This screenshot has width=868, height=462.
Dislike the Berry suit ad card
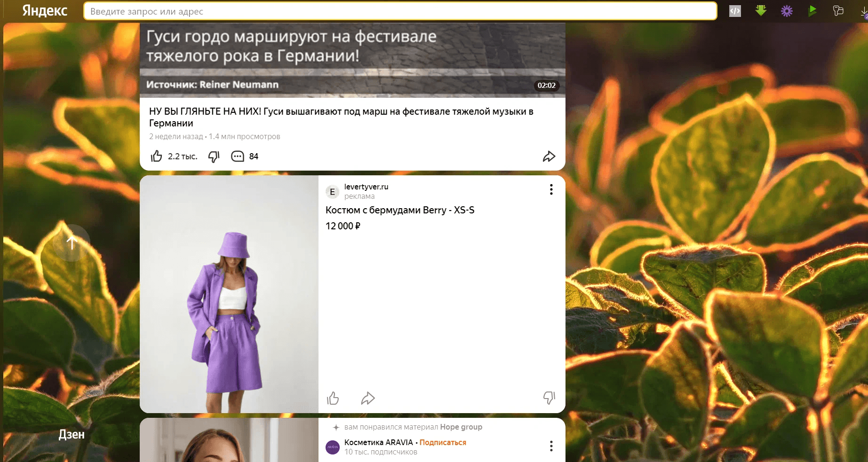point(549,398)
